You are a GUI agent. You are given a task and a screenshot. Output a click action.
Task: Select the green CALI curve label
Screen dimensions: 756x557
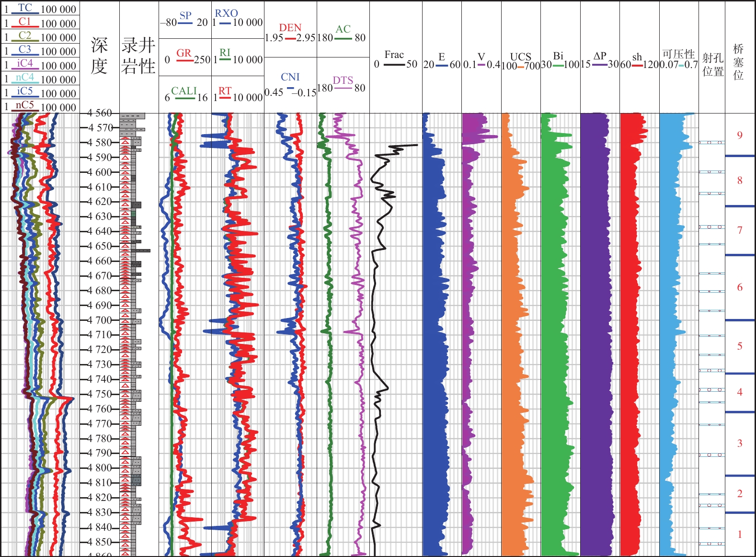coord(184,91)
